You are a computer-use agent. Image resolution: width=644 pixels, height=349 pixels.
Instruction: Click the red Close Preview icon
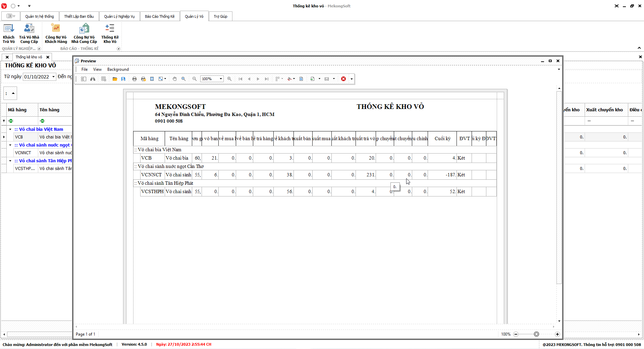[x=343, y=79]
